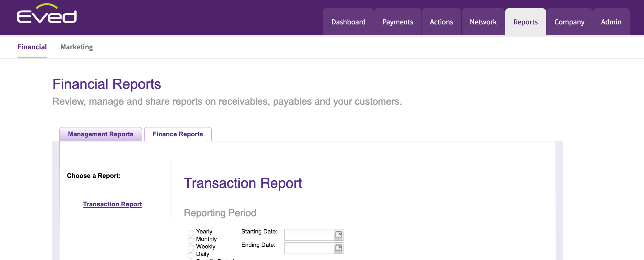
Task: Open the Marketing section
Action: [77, 47]
